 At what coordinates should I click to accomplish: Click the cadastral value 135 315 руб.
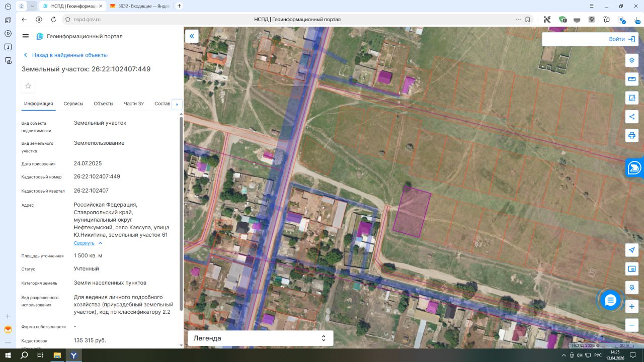90,340
